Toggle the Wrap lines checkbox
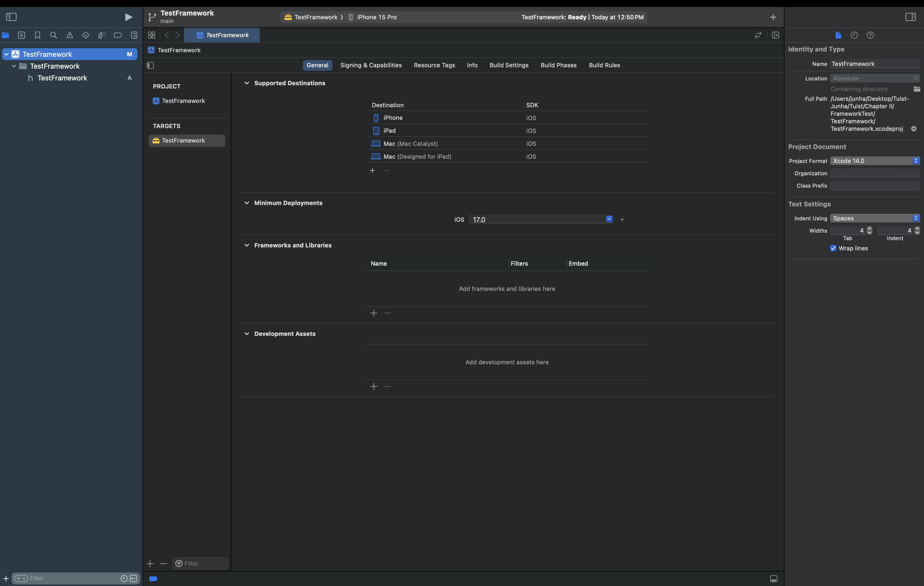 click(x=833, y=249)
